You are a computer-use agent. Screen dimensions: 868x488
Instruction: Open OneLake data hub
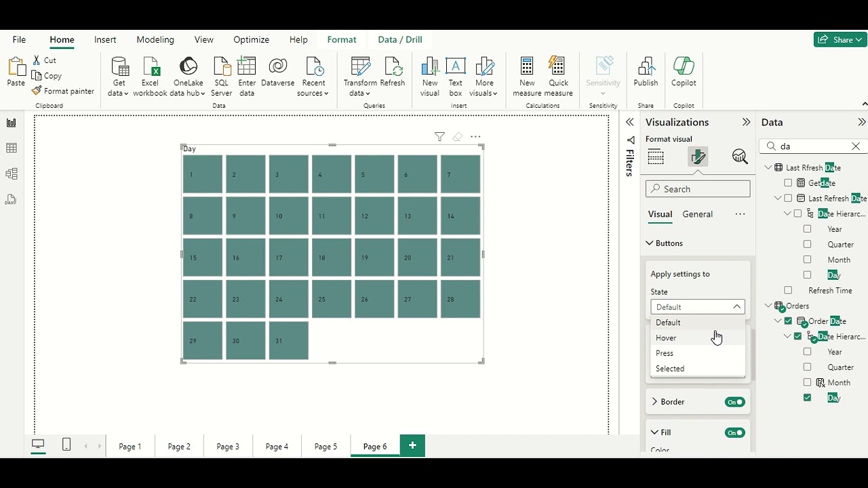click(188, 77)
